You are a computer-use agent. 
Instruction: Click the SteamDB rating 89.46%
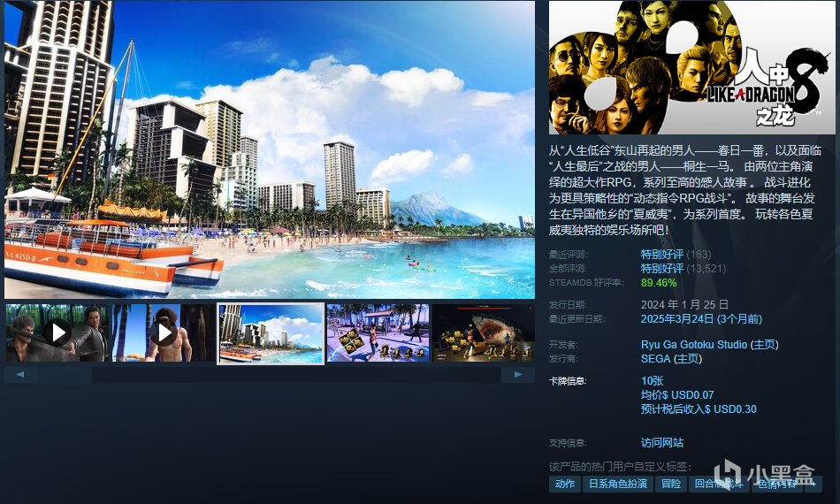pos(659,283)
